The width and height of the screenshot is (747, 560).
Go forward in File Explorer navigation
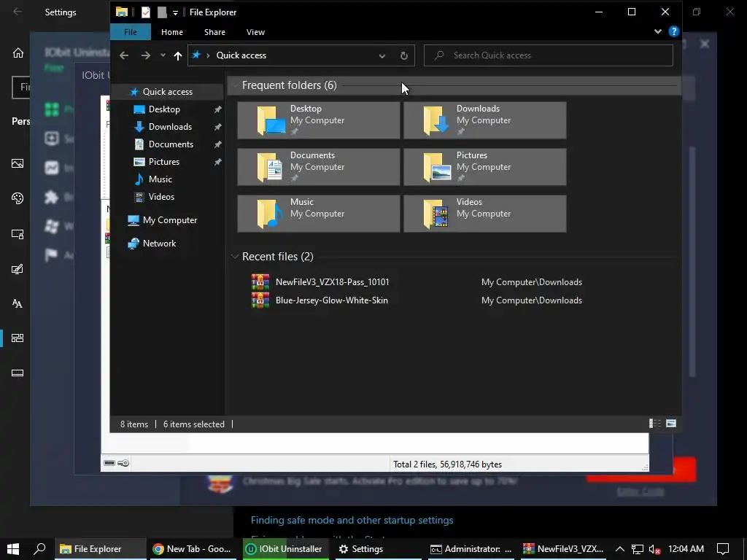[x=146, y=55]
